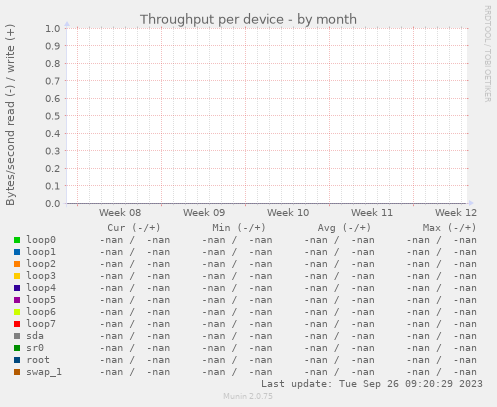The image size is (497, 407).
Task: Click the Week 08 axis label
Action: click(120, 213)
